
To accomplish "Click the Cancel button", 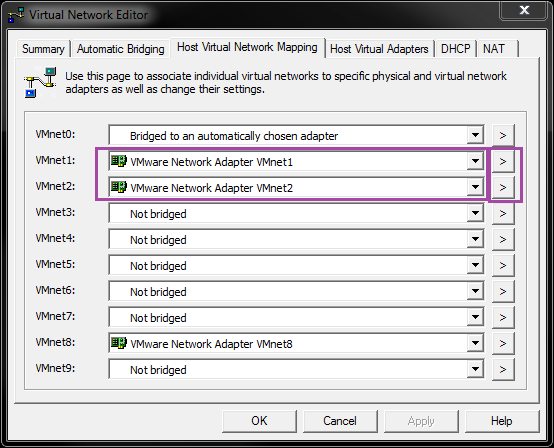I will (340, 421).
